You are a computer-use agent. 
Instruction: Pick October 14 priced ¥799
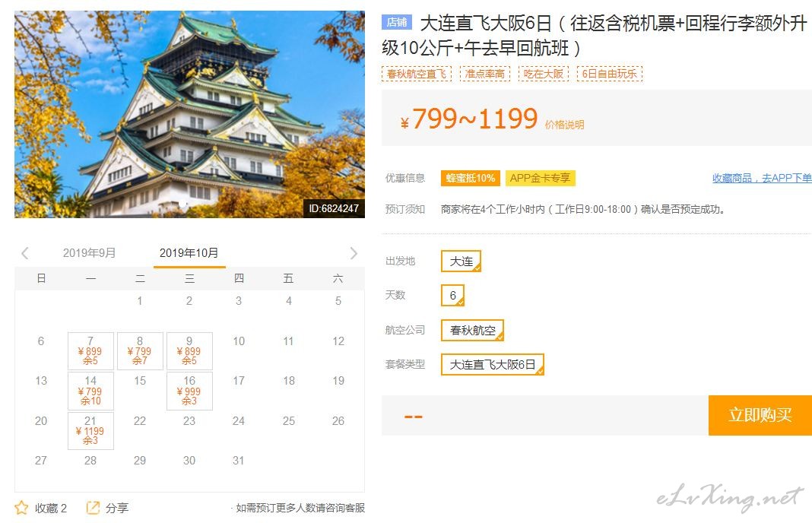[x=90, y=391]
